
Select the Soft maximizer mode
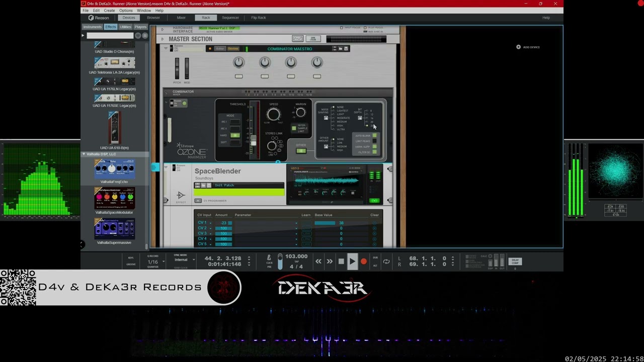click(235, 142)
